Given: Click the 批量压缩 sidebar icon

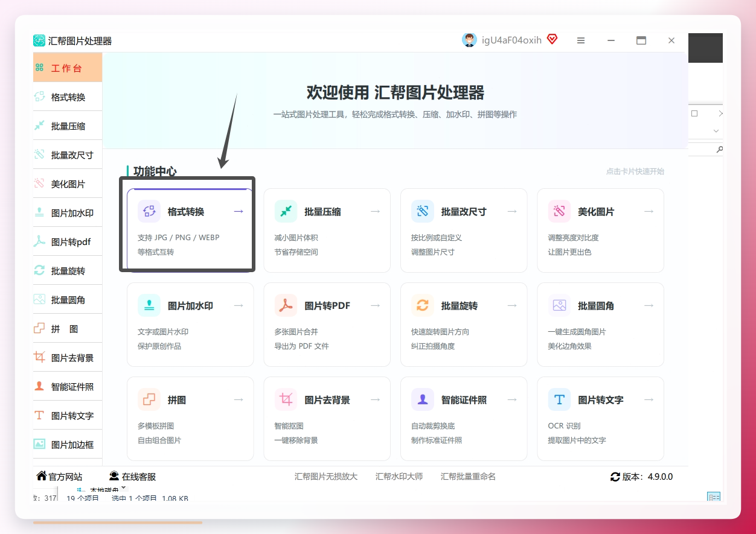Looking at the screenshot, I should (x=40, y=126).
